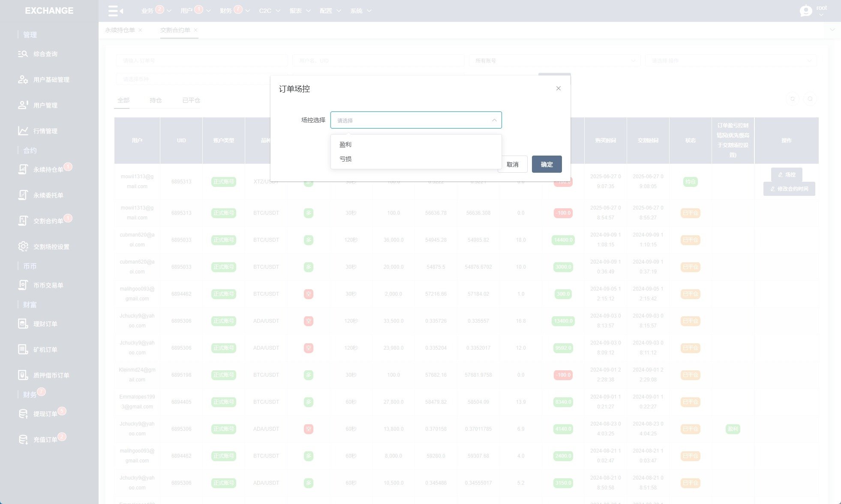Click the 行情管理 chart icon
This screenshot has width=841, height=504.
click(x=23, y=131)
